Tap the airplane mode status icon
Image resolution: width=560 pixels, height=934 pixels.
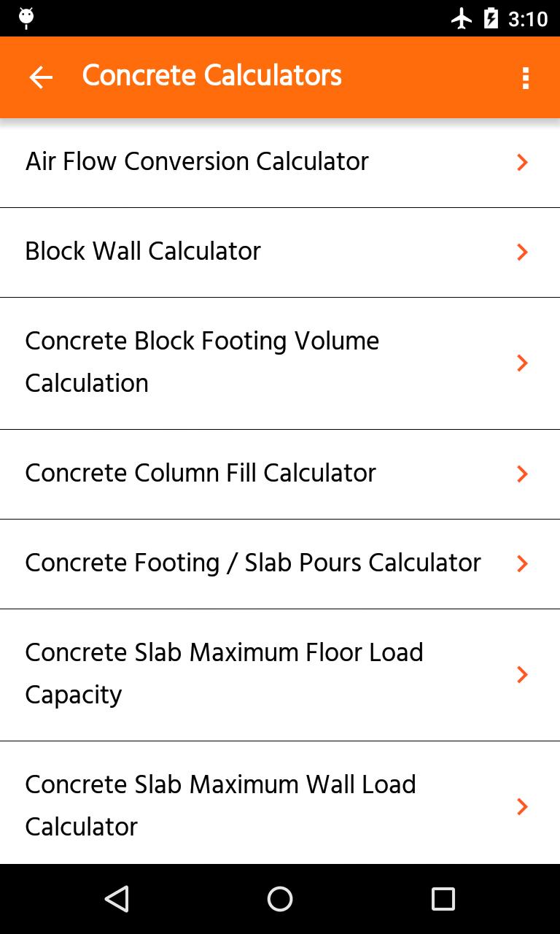462,18
